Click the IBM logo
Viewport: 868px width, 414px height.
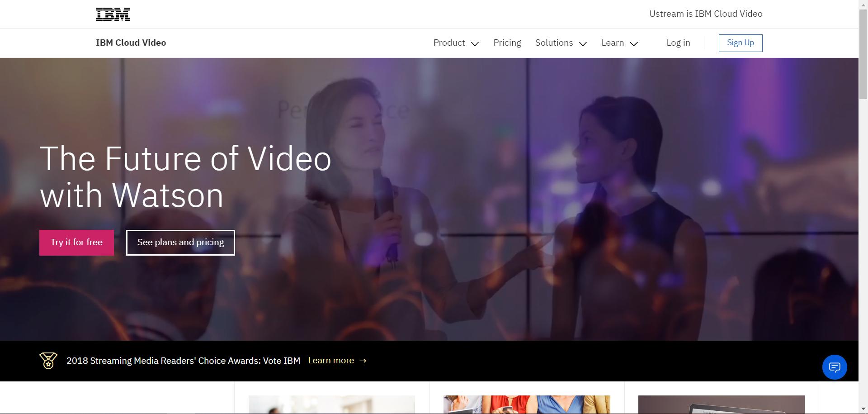[113, 14]
